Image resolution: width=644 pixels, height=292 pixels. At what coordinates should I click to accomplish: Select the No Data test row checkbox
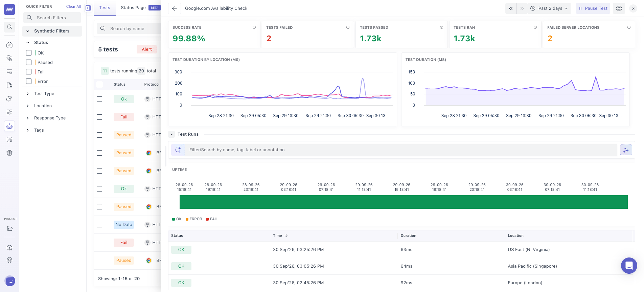99,225
